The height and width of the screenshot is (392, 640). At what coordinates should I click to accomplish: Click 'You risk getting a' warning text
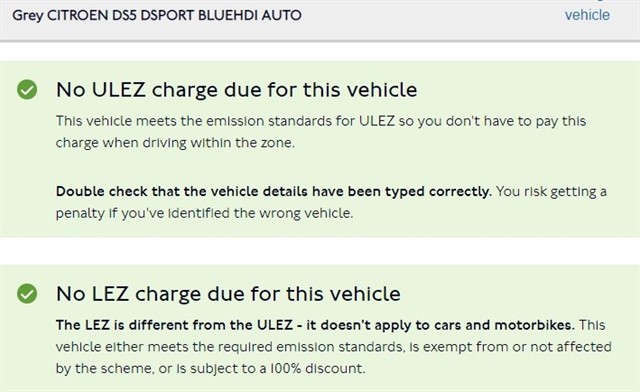pyautogui.click(x=551, y=192)
